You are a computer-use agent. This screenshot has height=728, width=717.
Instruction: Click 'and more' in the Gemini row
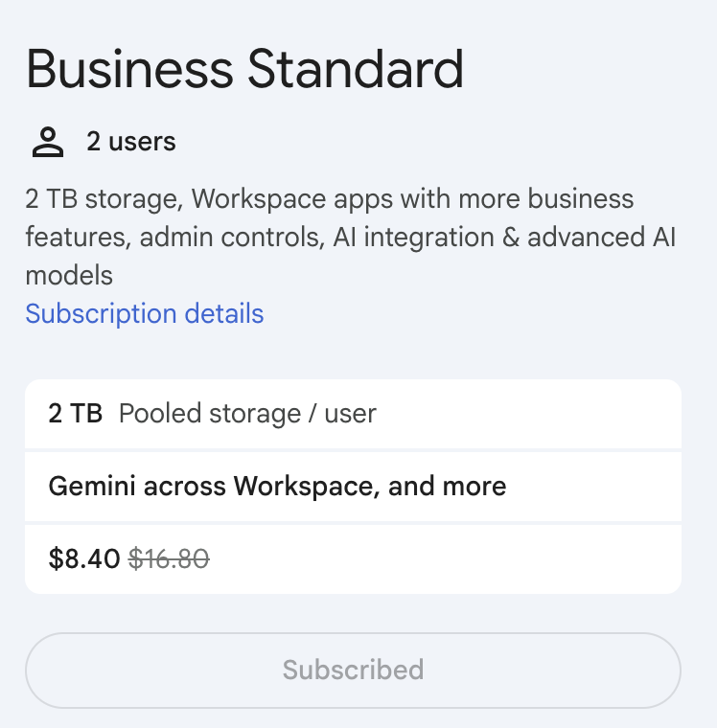coord(448,486)
